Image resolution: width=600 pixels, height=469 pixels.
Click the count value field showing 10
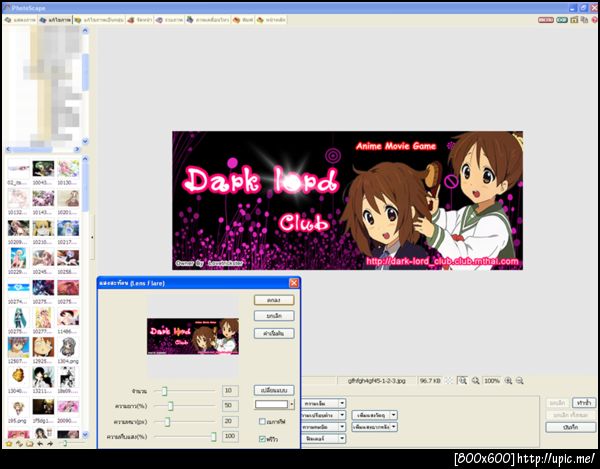pos(230,391)
